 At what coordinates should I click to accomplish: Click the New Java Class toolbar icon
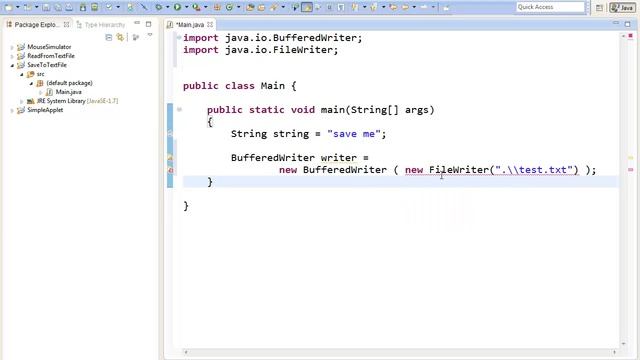[229, 7]
